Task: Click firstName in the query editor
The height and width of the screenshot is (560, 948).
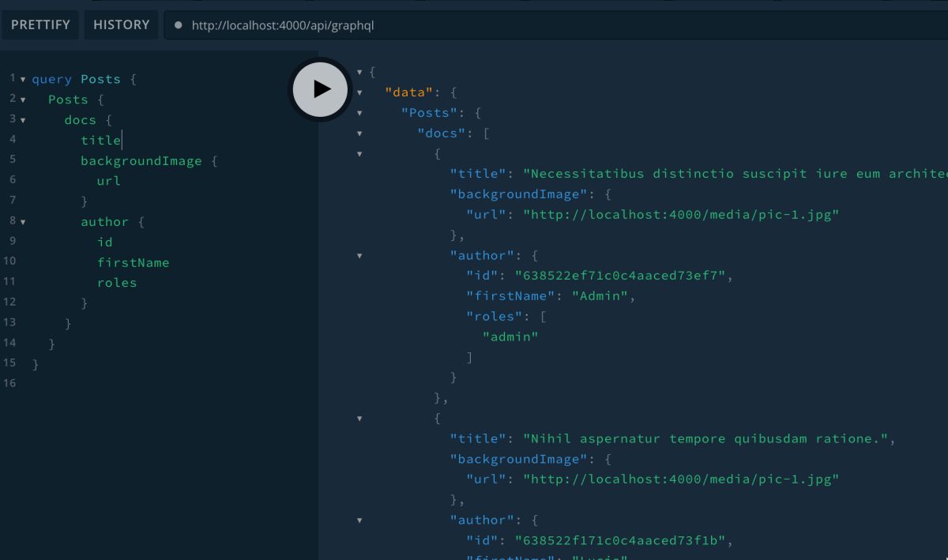Action: click(134, 262)
